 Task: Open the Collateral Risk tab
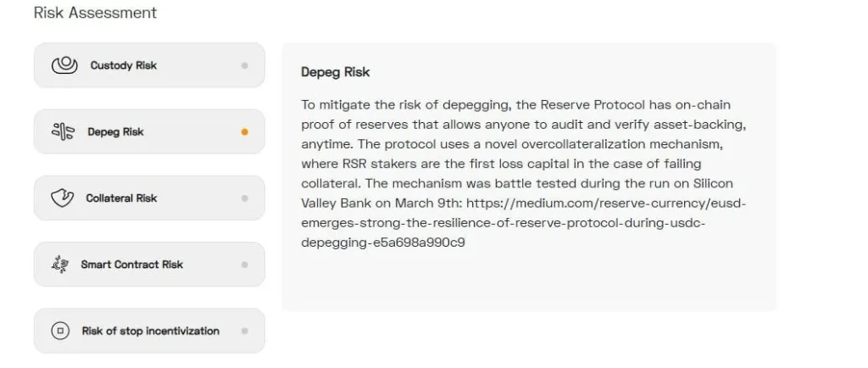(121, 198)
